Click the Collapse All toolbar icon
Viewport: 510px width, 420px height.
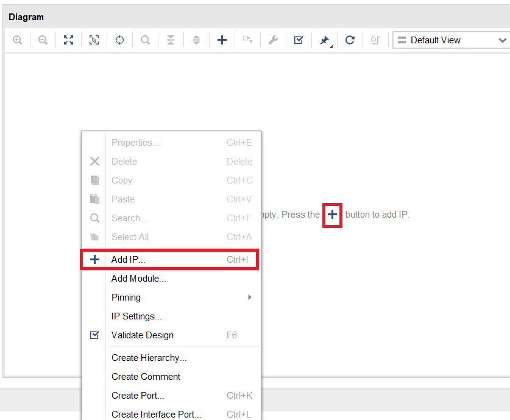pos(171,40)
